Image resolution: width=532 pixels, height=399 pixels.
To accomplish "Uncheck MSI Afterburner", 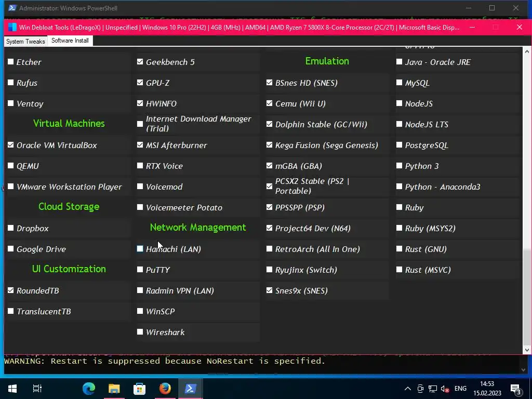I will click(140, 145).
